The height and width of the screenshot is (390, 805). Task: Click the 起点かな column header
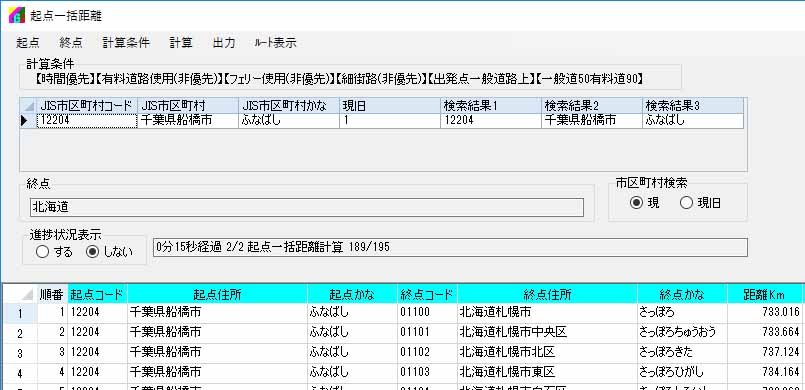pos(352,295)
